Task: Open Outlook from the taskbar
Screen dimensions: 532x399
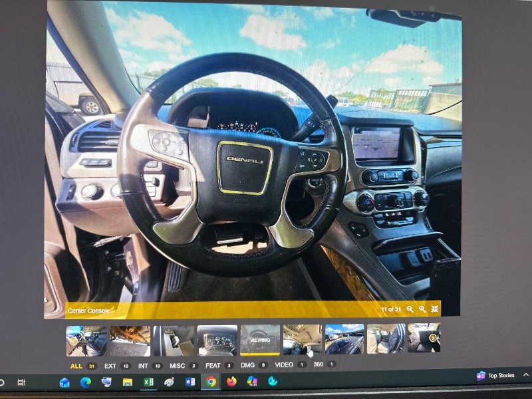Action: click(65, 382)
